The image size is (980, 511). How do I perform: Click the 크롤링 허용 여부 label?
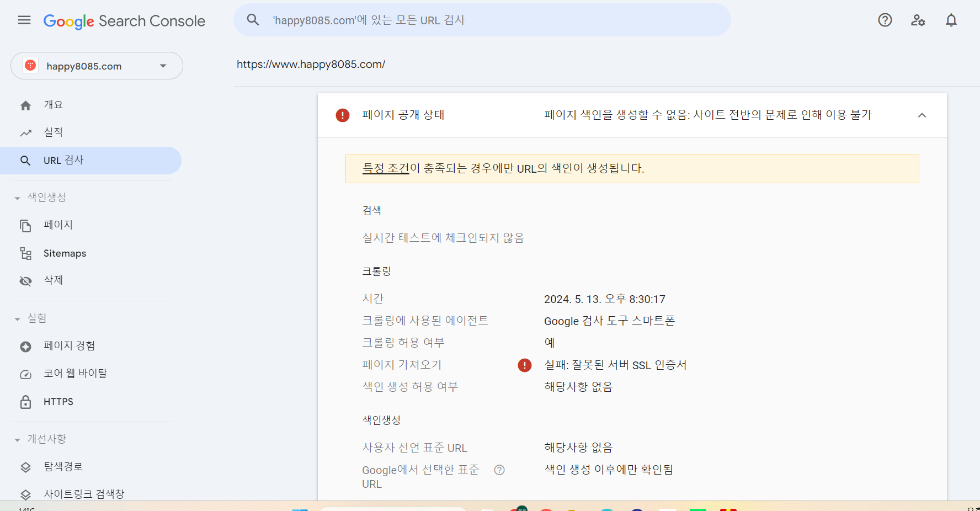[x=403, y=343]
